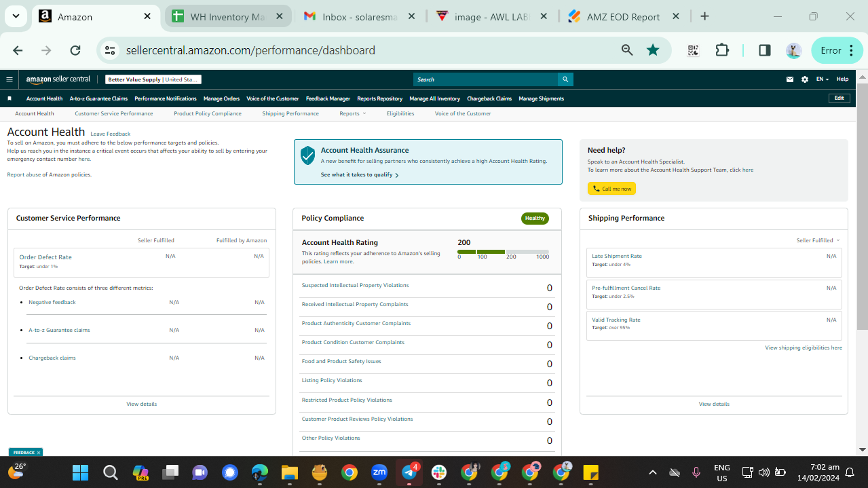This screenshot has height=488, width=868.
Task: Open the Seller Central settings gear
Action: (x=805, y=79)
